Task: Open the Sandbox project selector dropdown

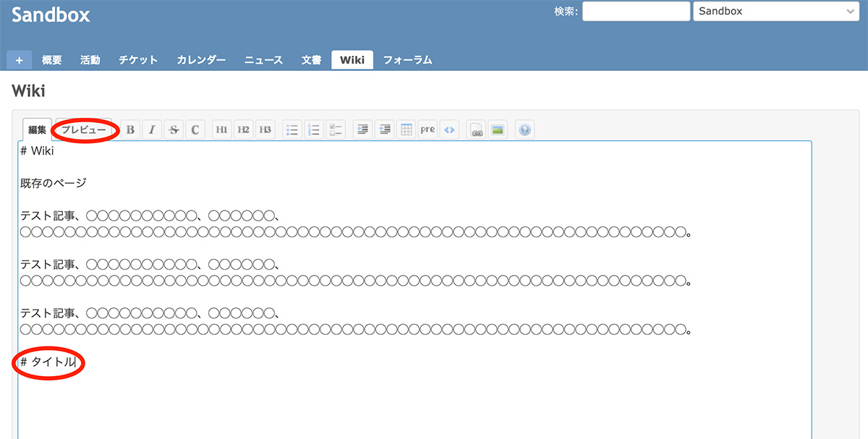Action: point(775,11)
